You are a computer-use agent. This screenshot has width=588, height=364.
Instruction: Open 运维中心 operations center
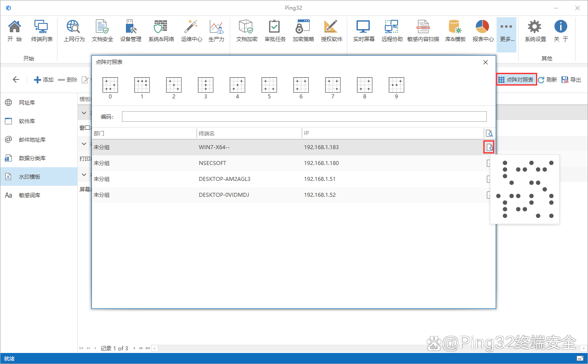(191, 31)
